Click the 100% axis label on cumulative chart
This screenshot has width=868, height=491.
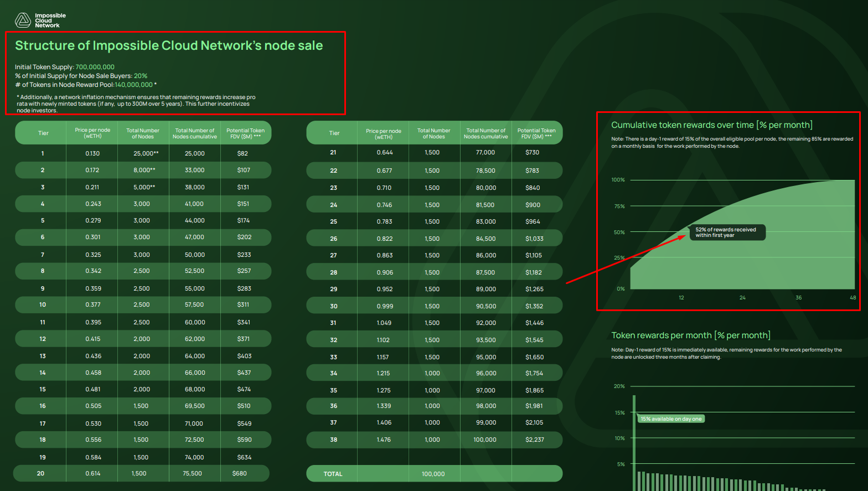618,180
